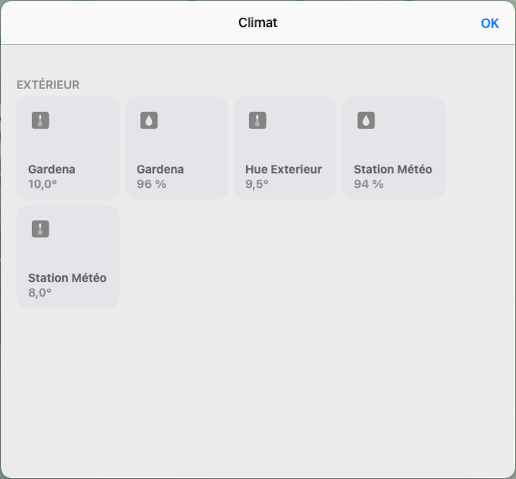Select the Station Météo name on the temperature tile
Screen dimensions: 516x479
point(67,278)
